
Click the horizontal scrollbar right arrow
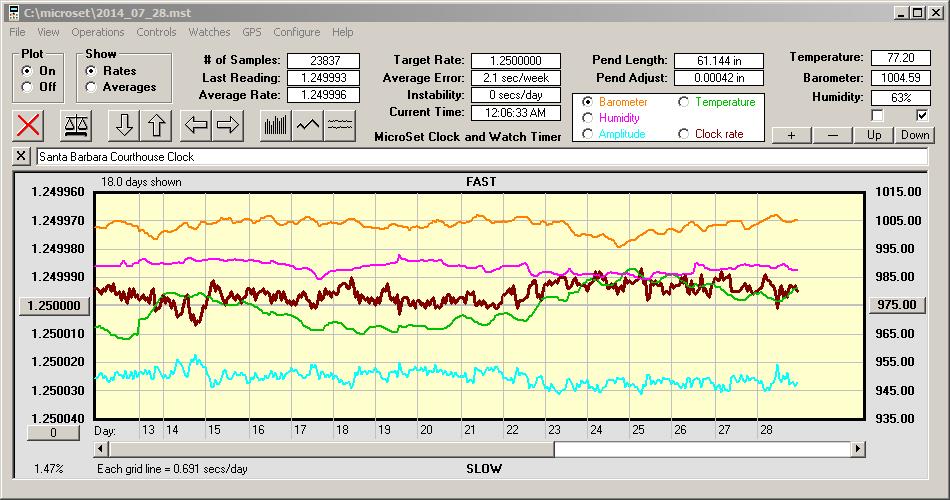[857, 449]
